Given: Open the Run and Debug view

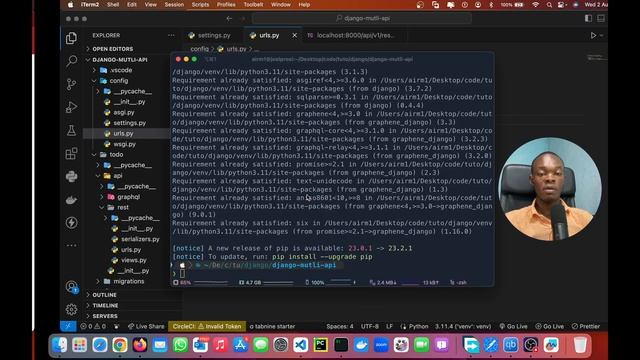Looking at the screenshot, I should [x=71, y=107].
